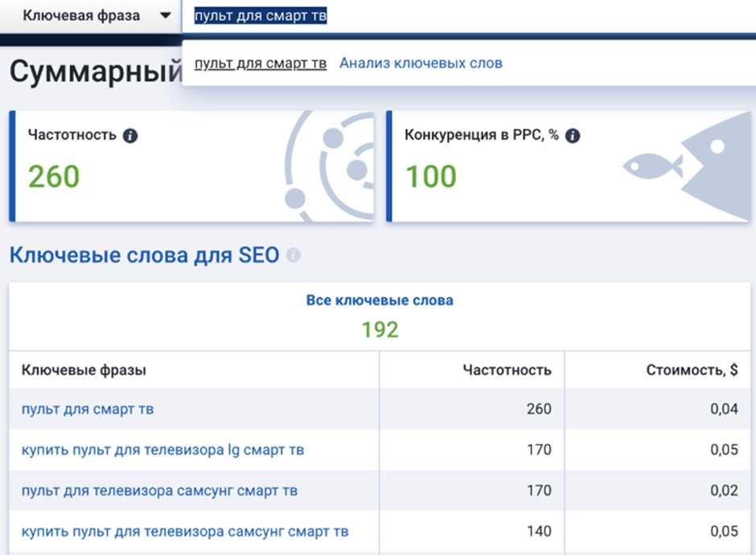
Task: Open the "Анализ ключевых слов" suggestion link
Action: click(421, 63)
